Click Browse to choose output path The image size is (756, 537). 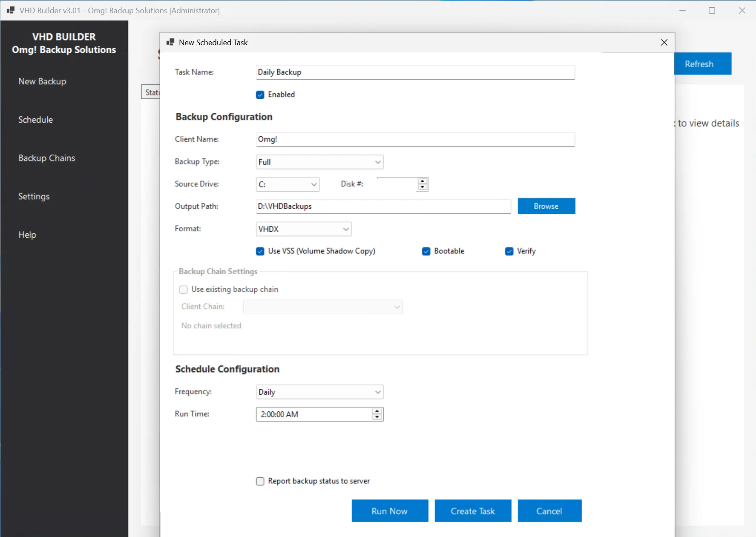pyautogui.click(x=546, y=206)
